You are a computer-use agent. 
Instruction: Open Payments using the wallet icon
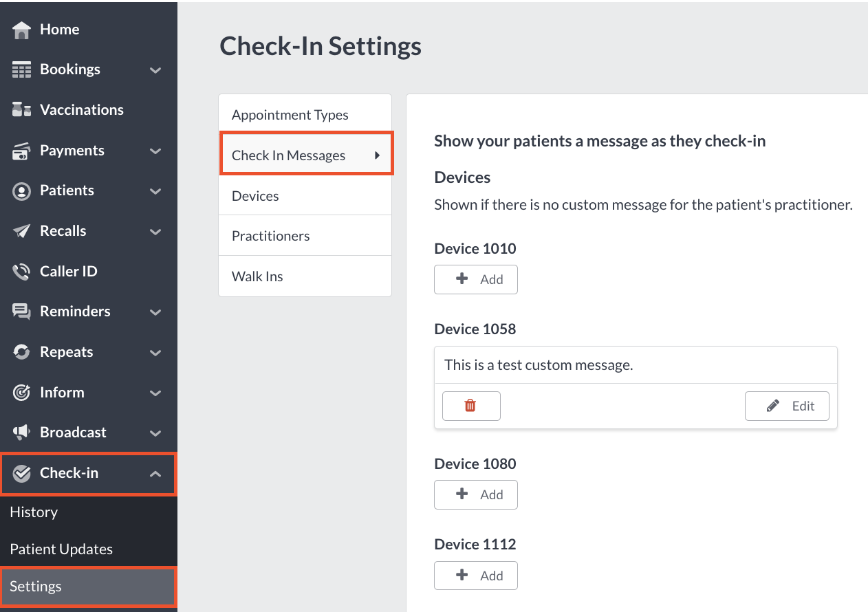coord(21,150)
